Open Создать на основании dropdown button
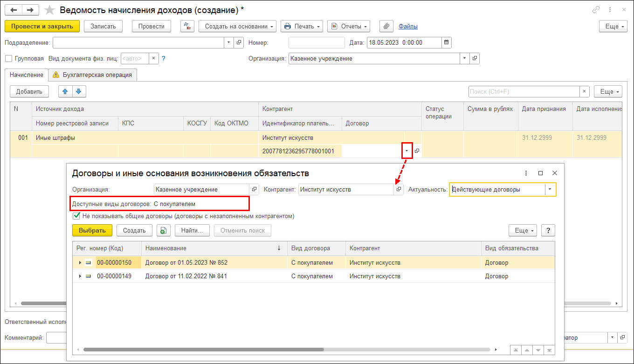634x364 pixels. coord(238,26)
